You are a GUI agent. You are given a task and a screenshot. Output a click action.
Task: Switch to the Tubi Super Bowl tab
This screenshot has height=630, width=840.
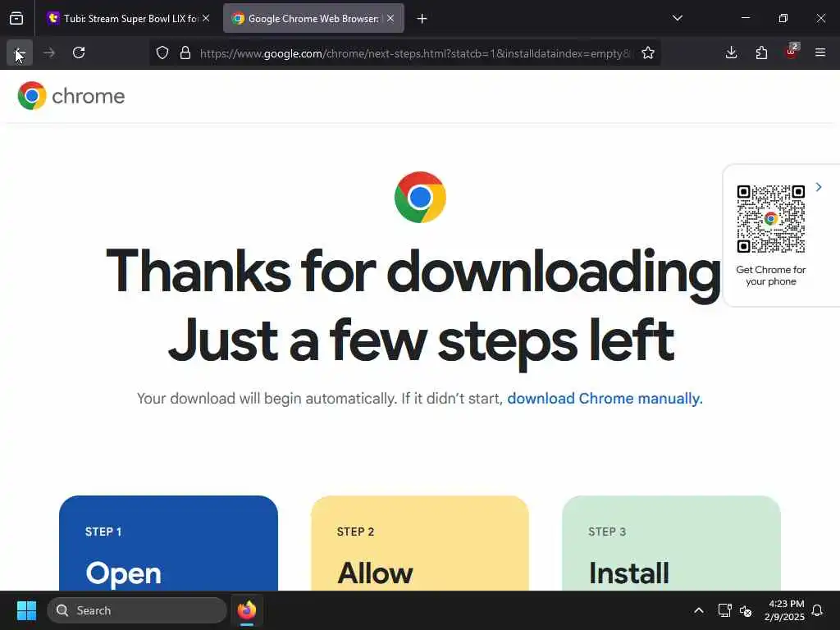pos(129,19)
